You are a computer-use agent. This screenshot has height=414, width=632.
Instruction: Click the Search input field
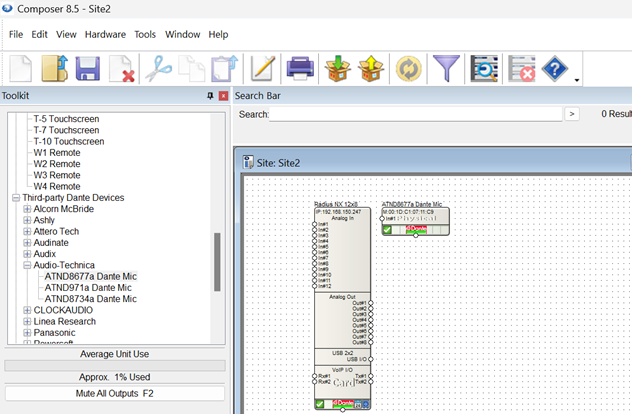coord(415,115)
